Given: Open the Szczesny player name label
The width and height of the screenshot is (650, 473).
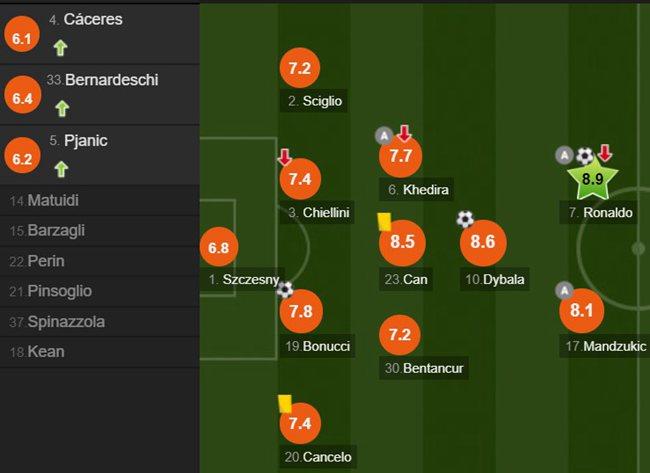Looking at the screenshot, I should (x=244, y=279).
